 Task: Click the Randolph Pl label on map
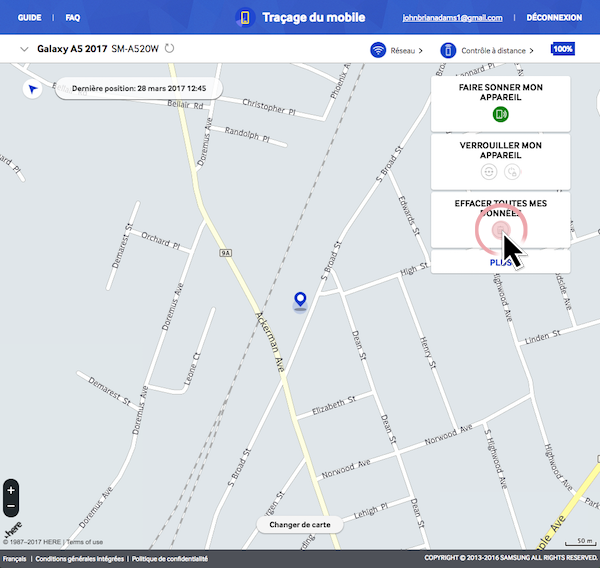[247, 134]
